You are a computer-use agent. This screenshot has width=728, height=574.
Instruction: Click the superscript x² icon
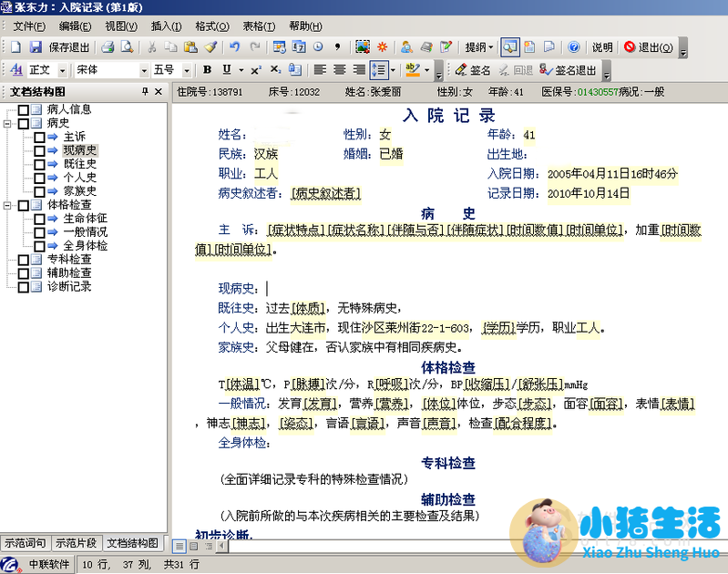point(256,70)
